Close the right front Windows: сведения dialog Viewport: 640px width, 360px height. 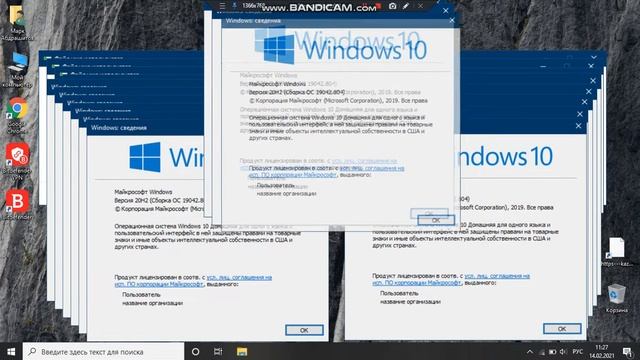coord(578,126)
